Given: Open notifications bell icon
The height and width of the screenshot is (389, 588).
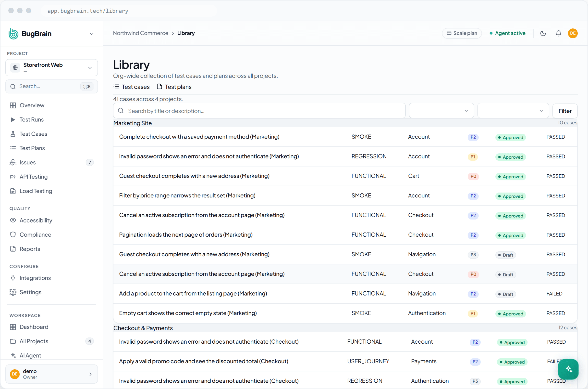Looking at the screenshot, I should click(558, 33).
